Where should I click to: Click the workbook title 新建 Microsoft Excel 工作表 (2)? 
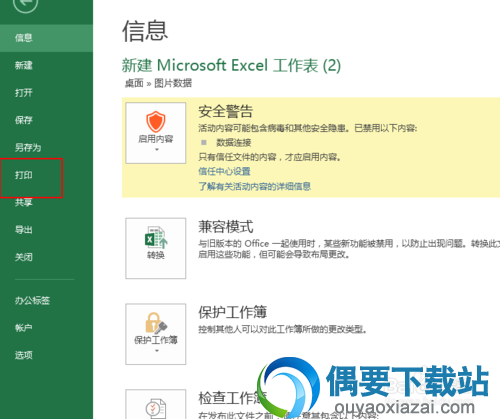(x=231, y=65)
